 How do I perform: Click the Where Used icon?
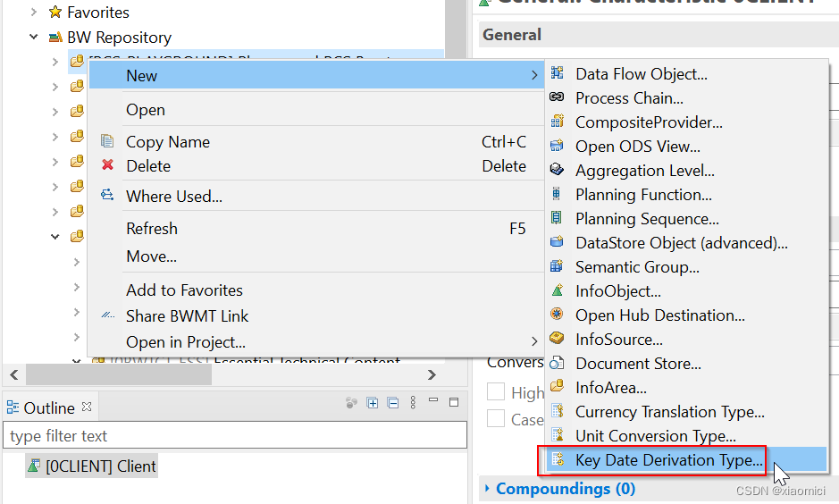click(x=107, y=195)
